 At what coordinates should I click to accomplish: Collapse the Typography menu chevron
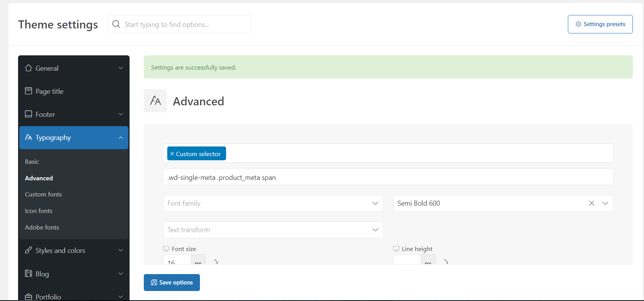pyautogui.click(x=121, y=138)
